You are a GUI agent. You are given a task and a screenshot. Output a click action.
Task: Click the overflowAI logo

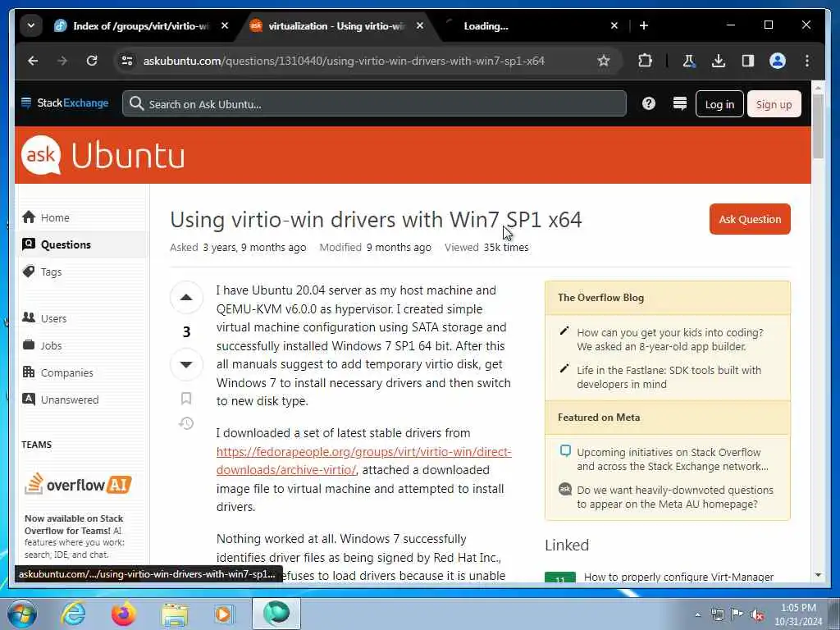[x=78, y=484]
